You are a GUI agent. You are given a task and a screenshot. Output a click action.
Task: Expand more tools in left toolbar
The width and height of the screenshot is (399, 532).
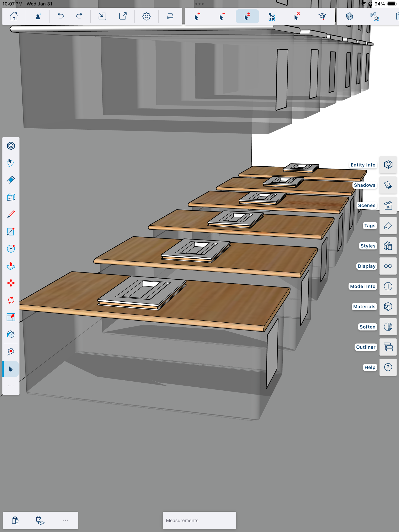tap(11, 386)
